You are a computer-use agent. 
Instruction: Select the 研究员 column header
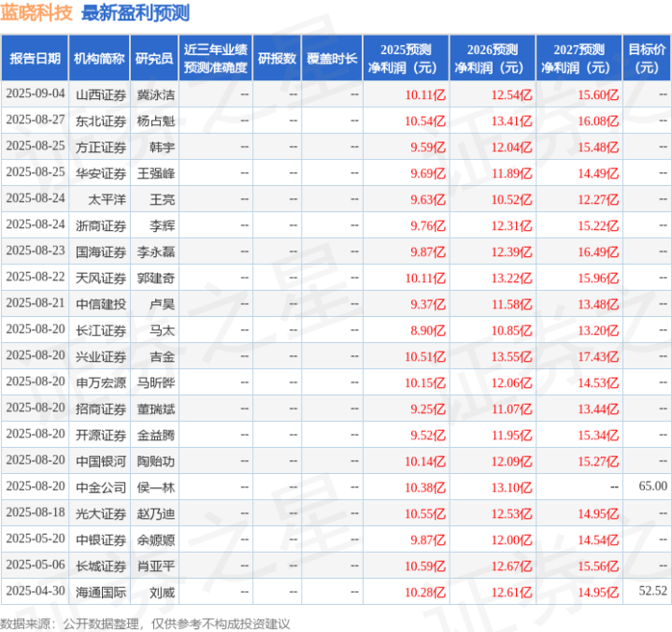coord(154,58)
